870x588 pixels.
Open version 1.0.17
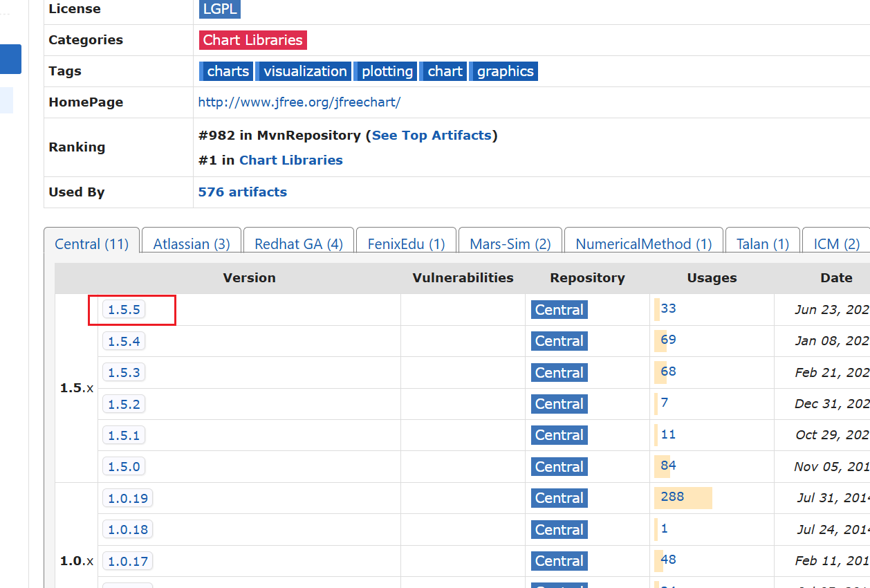(128, 561)
